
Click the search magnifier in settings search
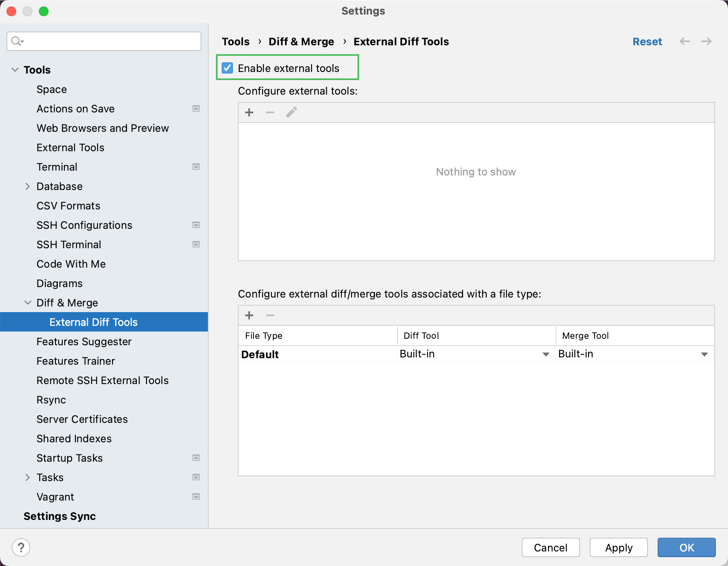click(x=17, y=41)
